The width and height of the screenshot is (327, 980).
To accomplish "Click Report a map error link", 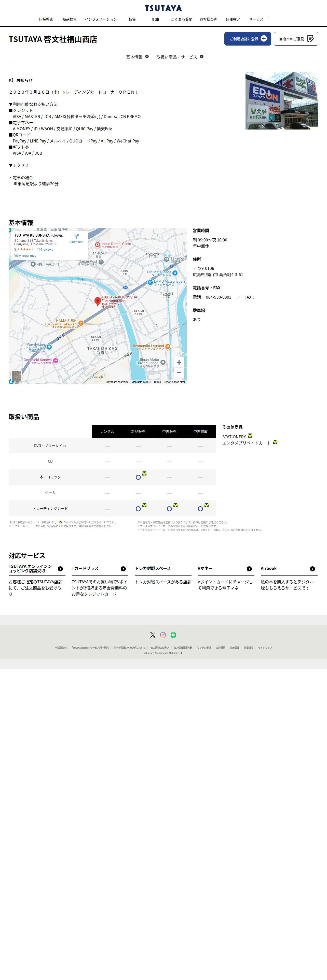I will click(174, 382).
